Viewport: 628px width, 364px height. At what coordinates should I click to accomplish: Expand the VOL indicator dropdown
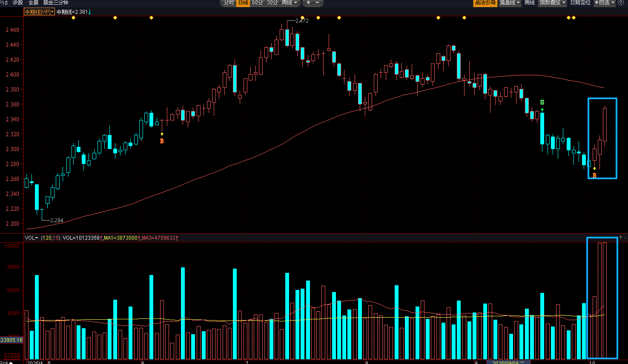(32, 238)
